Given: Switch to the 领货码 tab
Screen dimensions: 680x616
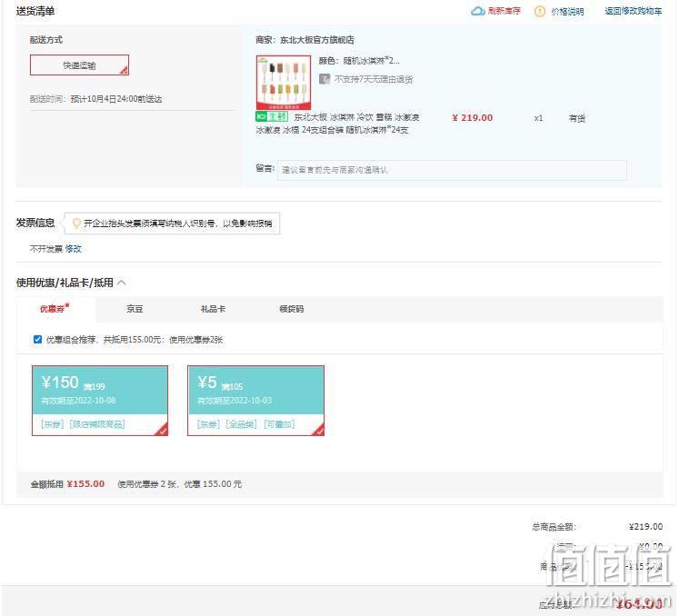Looking at the screenshot, I should 292,309.
